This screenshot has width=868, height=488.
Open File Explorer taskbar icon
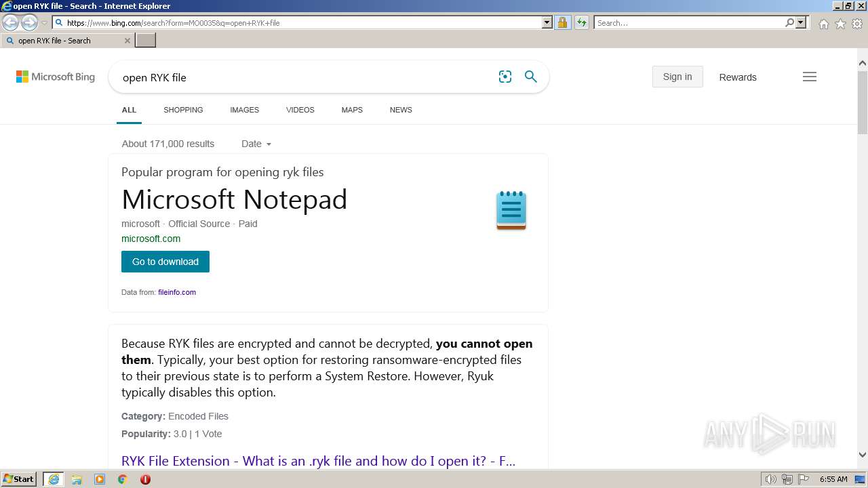coord(77,479)
